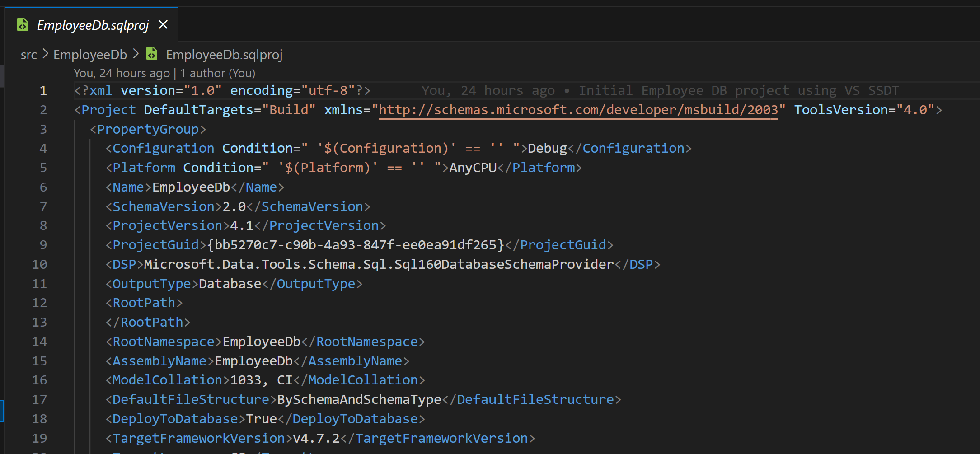Click the DefaultTargets="Build" attribute

230,110
